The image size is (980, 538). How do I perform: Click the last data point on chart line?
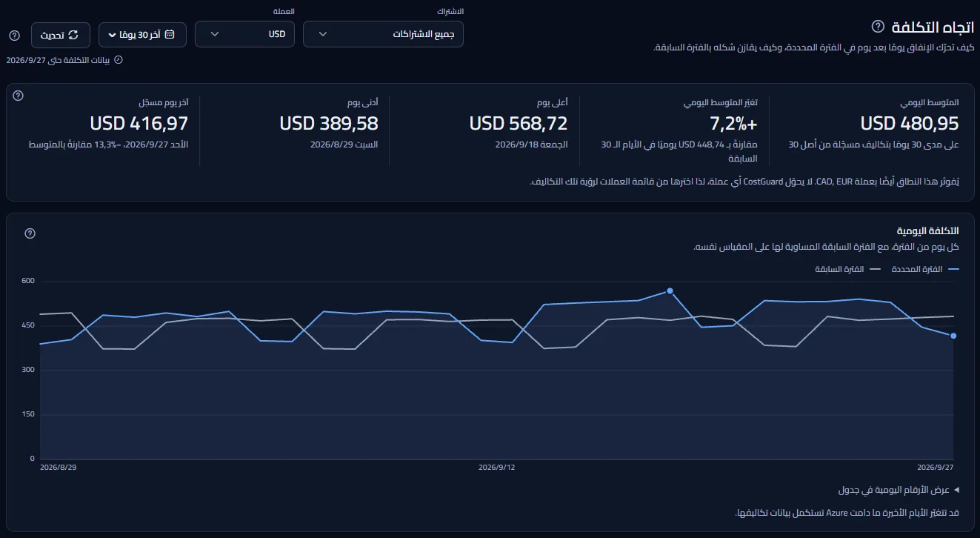[953, 336]
